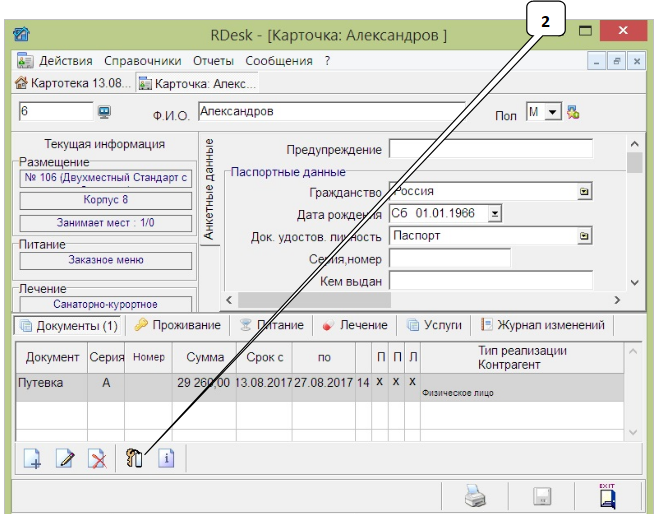Restore the inner child window
The image size is (664, 514).
click(x=617, y=61)
